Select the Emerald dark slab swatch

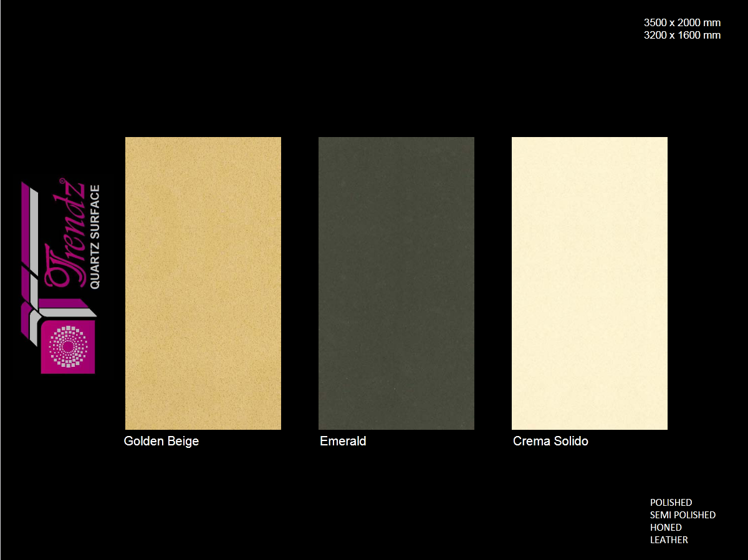(396, 283)
